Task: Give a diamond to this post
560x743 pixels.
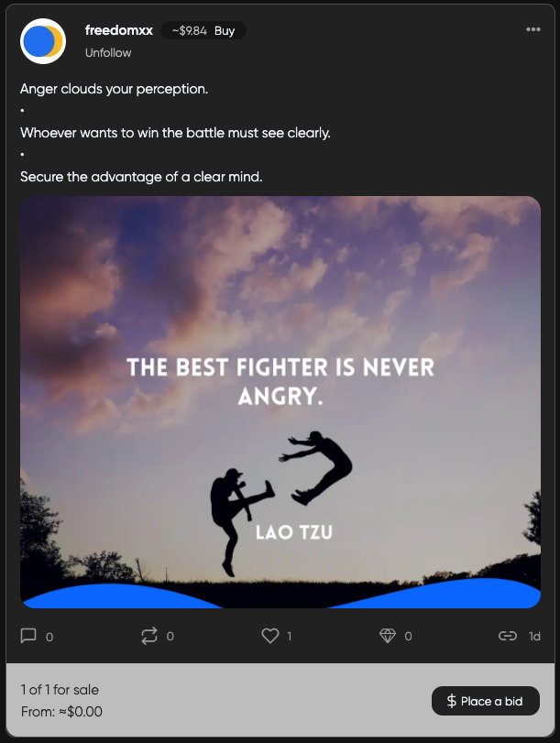Action: [x=388, y=636]
